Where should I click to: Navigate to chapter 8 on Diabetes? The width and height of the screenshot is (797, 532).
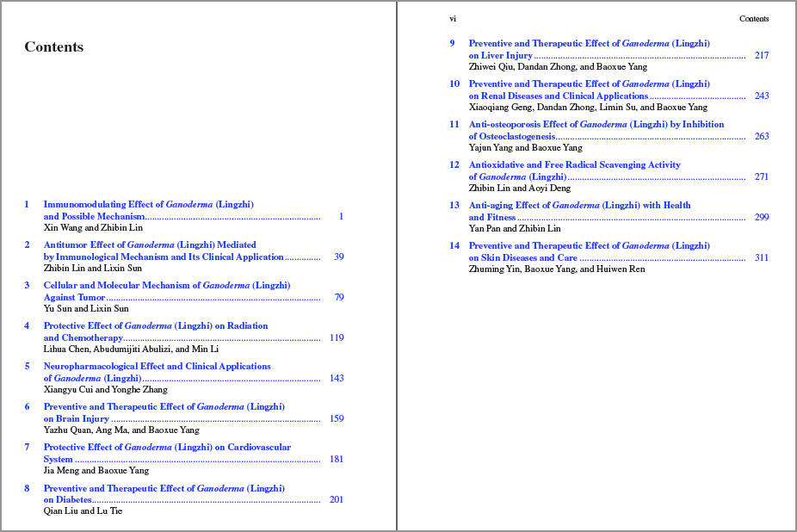(164, 488)
